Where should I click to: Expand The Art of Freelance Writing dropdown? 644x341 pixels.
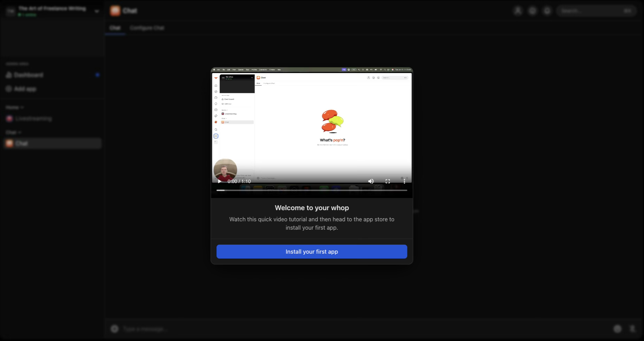point(96,11)
